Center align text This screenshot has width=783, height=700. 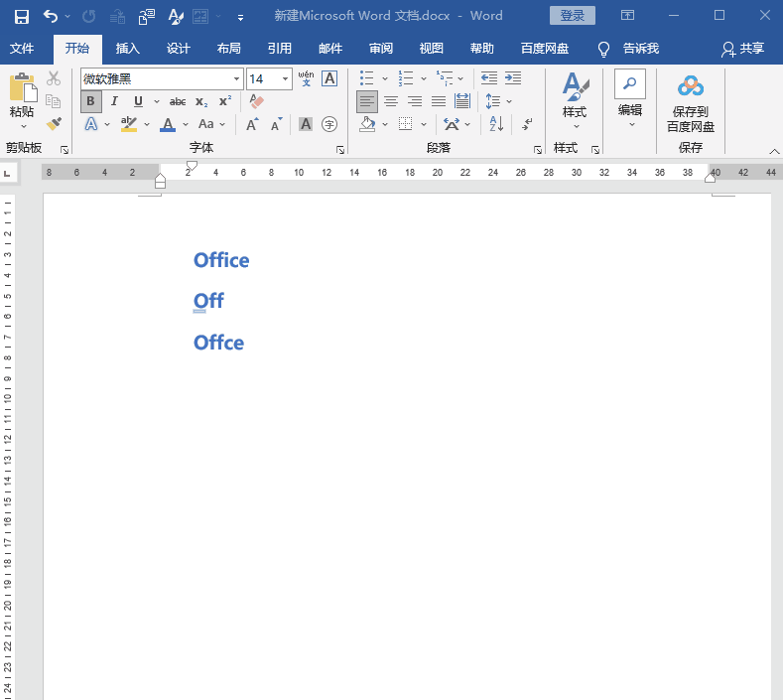point(391,101)
